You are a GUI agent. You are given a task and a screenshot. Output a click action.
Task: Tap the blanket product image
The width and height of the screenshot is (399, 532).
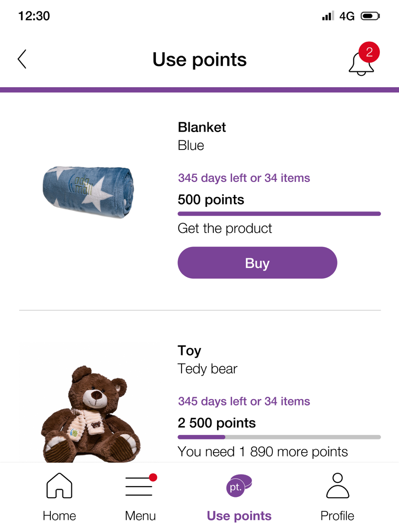tap(89, 192)
